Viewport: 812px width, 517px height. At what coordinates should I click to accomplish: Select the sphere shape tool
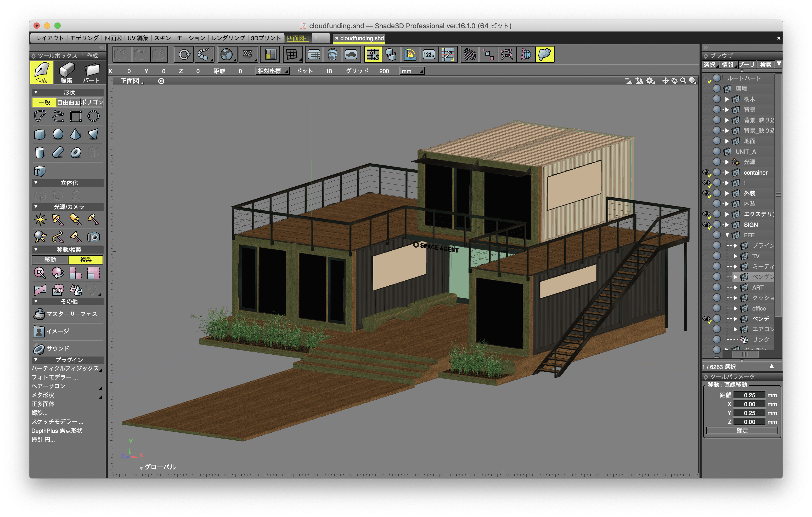58,134
